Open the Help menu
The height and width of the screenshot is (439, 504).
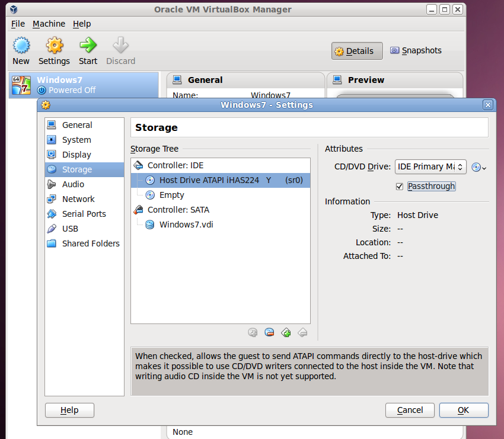pos(82,24)
